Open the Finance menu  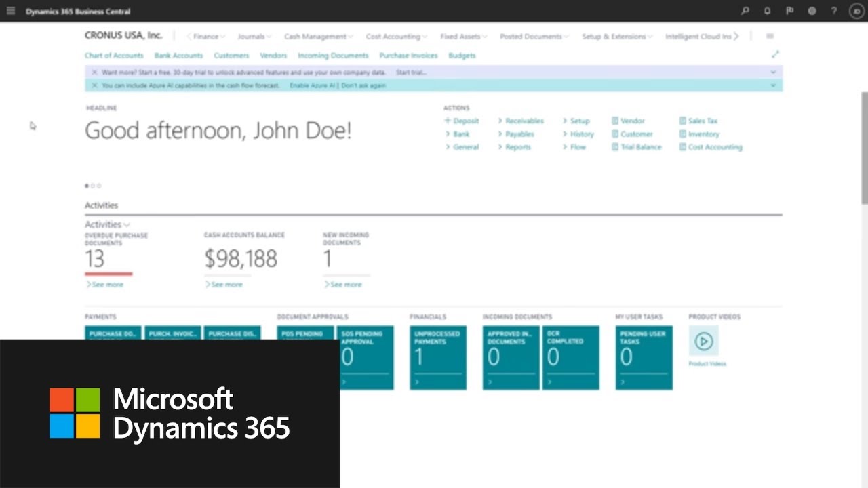point(209,37)
